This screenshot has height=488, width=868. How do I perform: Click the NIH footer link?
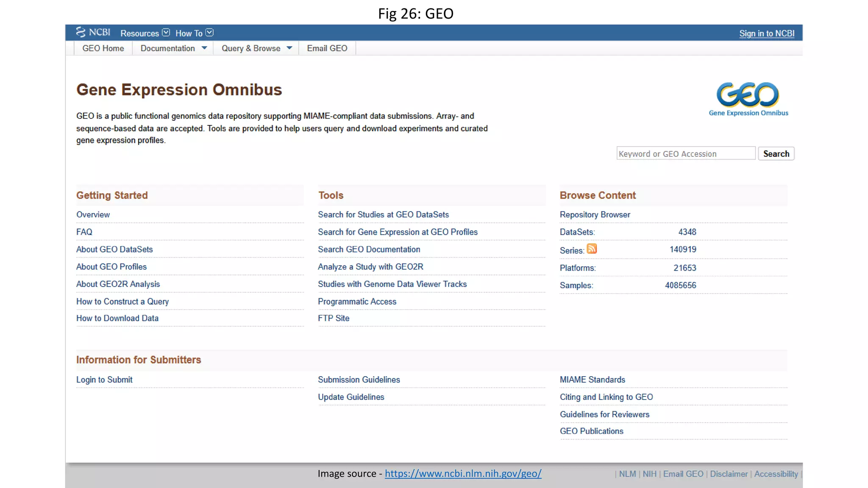649,474
